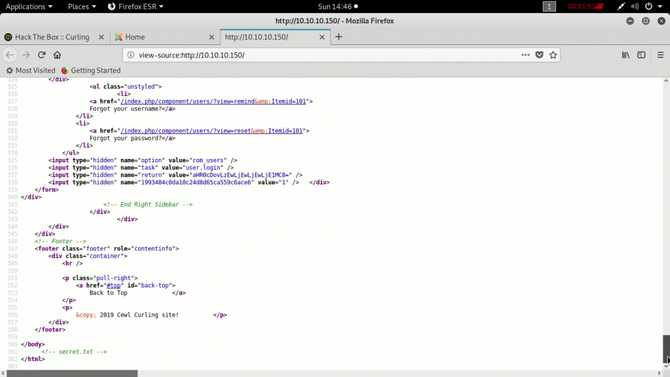Image resolution: width=670 pixels, height=377 pixels.
Task: Click the red recording timer indicator
Action: (585, 6)
